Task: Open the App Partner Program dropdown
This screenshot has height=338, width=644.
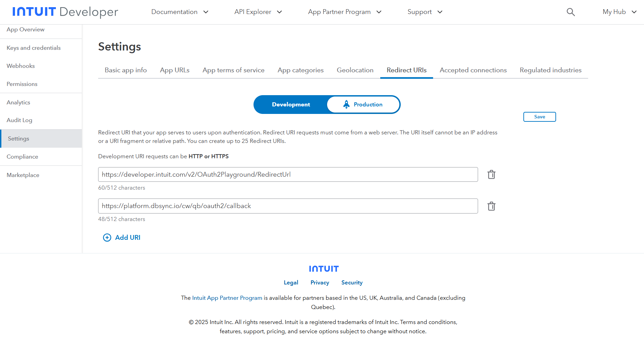Action: pyautogui.click(x=344, y=12)
